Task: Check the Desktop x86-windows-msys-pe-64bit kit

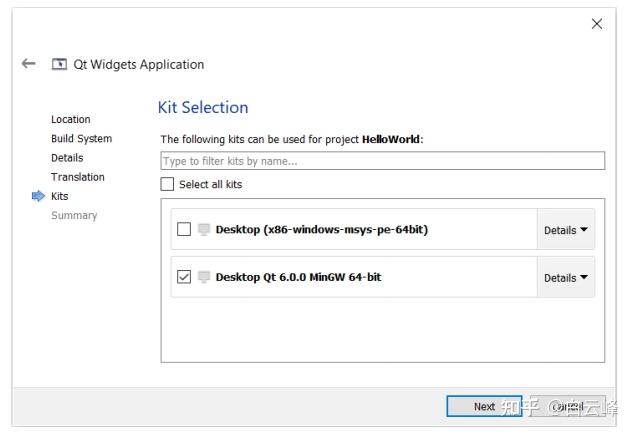Action: pyautogui.click(x=184, y=229)
